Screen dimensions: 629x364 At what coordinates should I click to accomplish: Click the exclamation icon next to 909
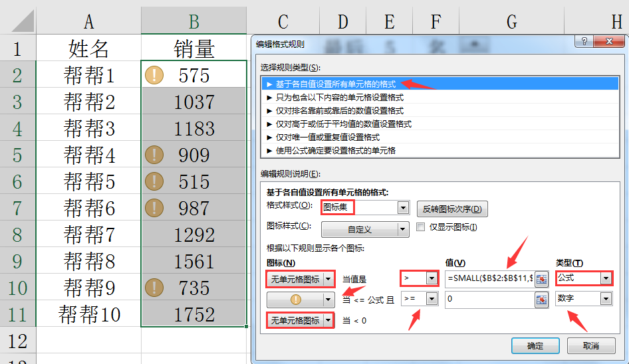(154, 155)
